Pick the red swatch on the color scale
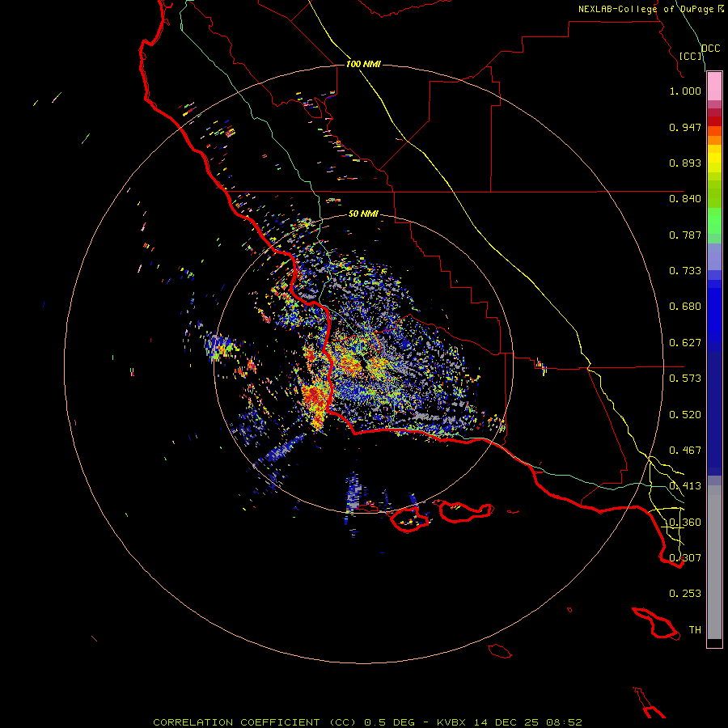Screen dimensions: 728x728 point(714,121)
